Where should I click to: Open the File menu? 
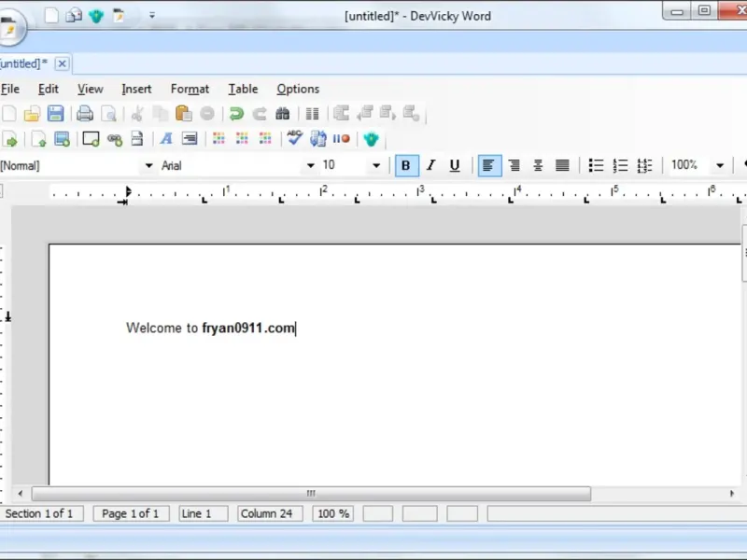pos(10,89)
